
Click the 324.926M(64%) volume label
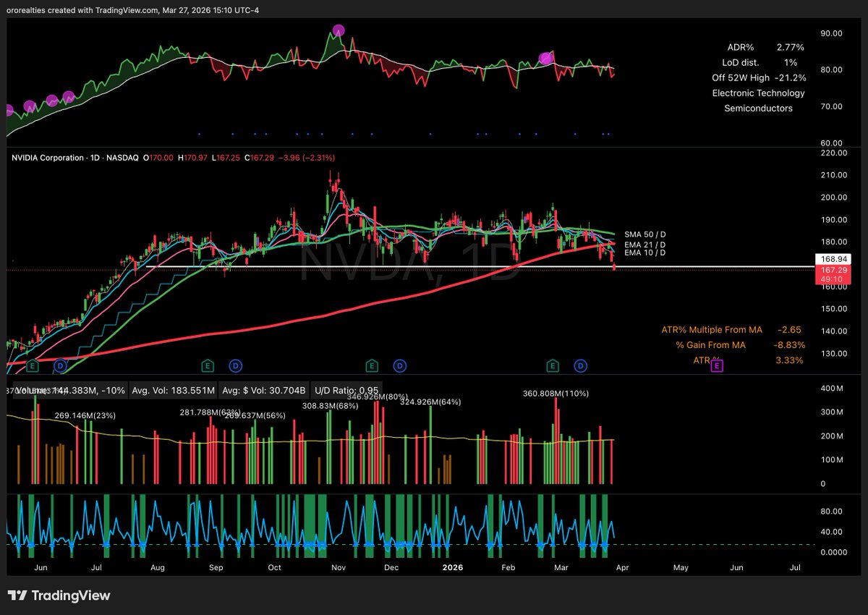pos(430,402)
